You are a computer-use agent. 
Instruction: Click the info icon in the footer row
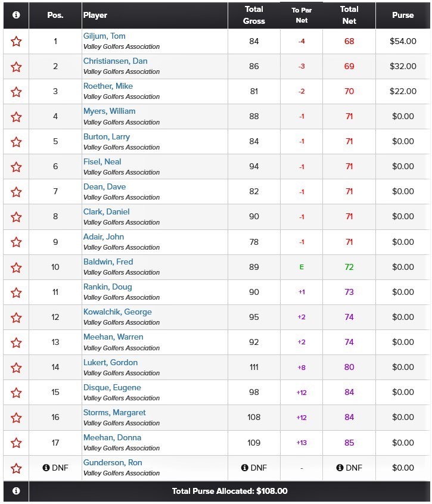[x=16, y=491]
